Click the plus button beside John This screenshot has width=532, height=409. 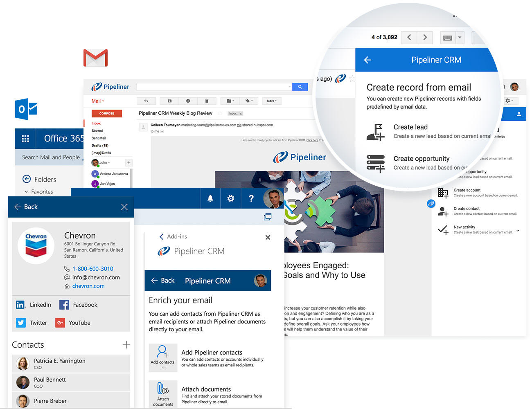(128, 163)
